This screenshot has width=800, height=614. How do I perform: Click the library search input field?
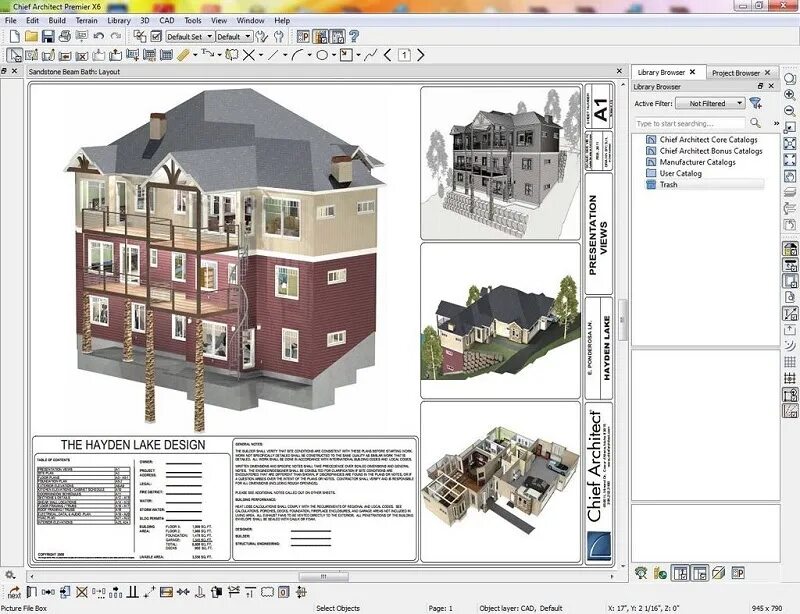pos(690,122)
